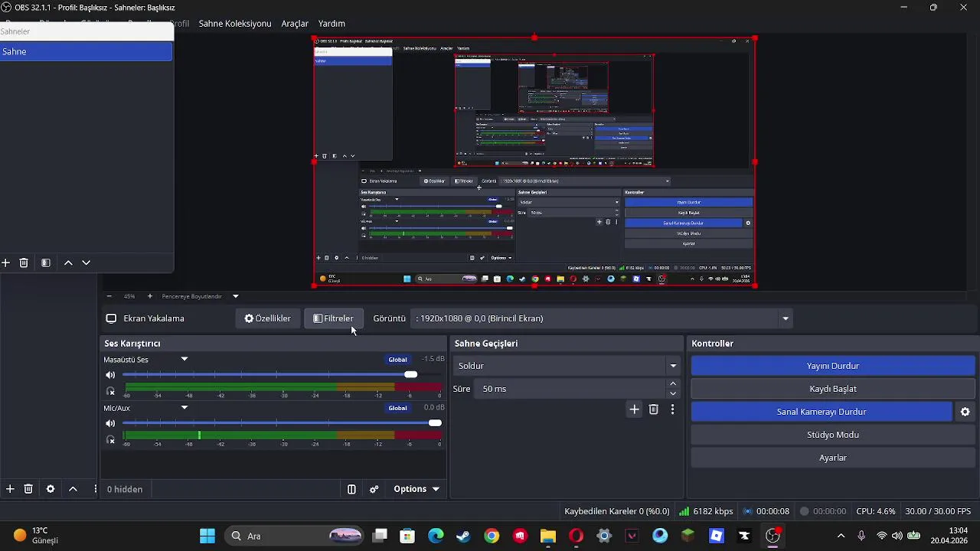Open source properties gear in sources toolbar
This screenshot has width=980, height=551.
(51, 489)
